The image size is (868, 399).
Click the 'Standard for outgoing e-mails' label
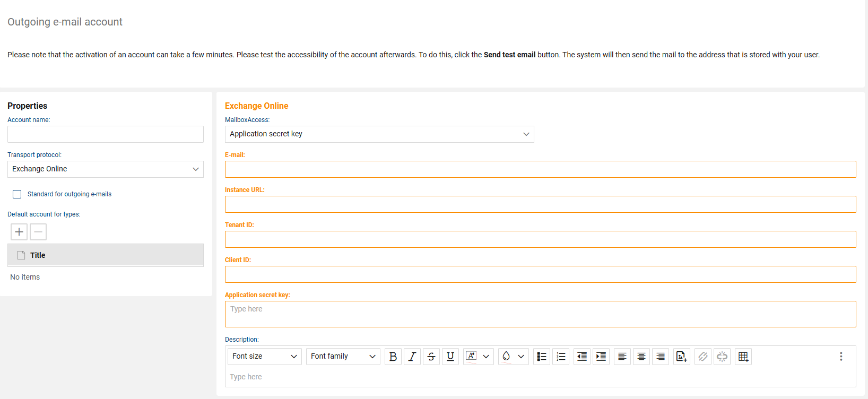pyautogui.click(x=70, y=194)
